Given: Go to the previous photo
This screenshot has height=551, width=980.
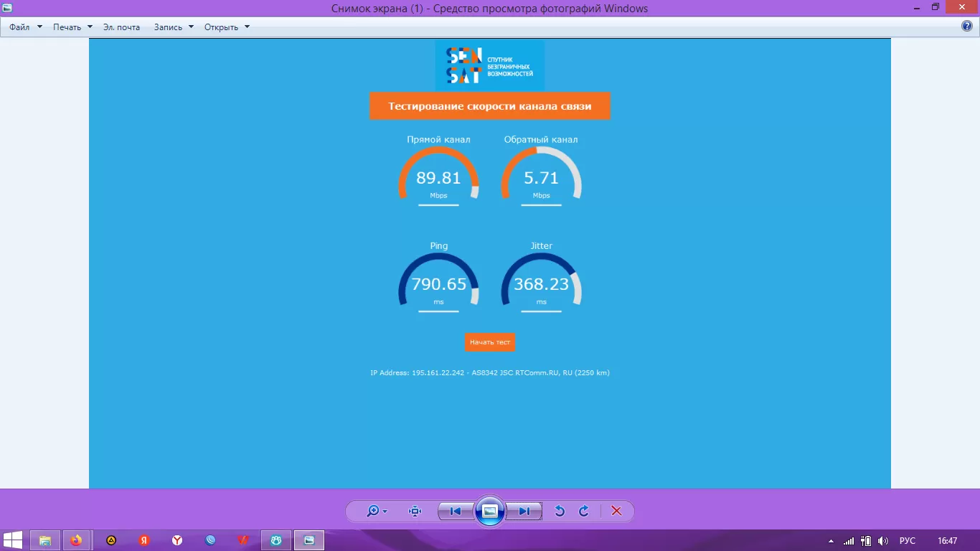Looking at the screenshot, I should [x=456, y=512].
